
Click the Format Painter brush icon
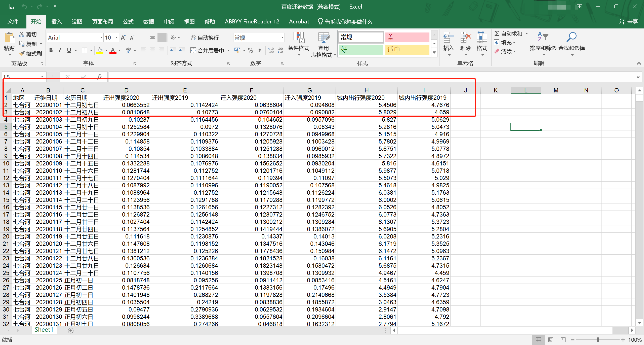pos(22,53)
